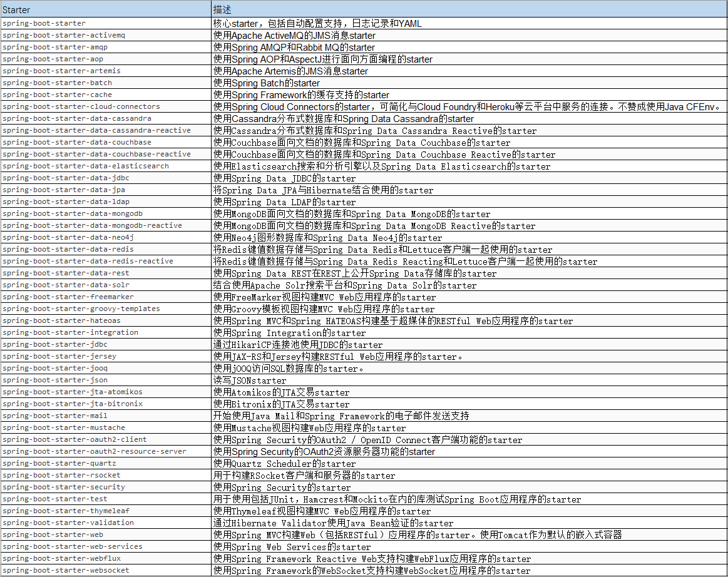The image size is (728, 577).
Task: Select the spring-boot-starter-aop cell
Action: tap(106, 59)
